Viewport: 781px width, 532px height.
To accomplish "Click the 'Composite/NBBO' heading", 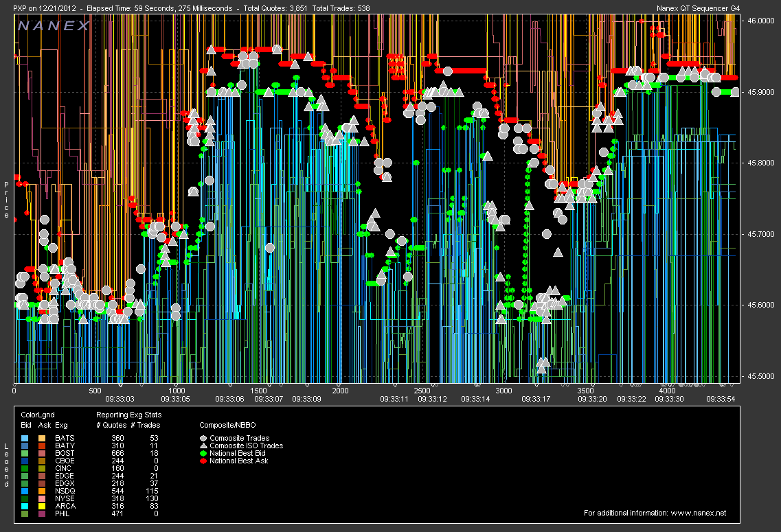I will (227, 425).
